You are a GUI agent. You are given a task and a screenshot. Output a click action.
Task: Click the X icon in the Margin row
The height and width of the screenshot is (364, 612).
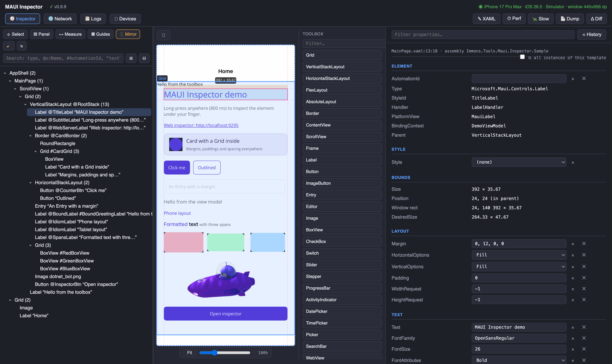[584, 244]
